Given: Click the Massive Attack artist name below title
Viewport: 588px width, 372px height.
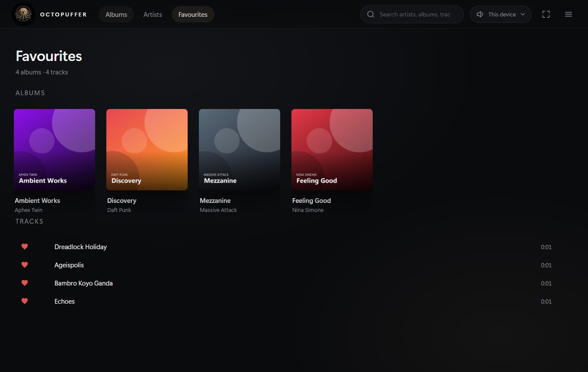Looking at the screenshot, I should (x=218, y=210).
